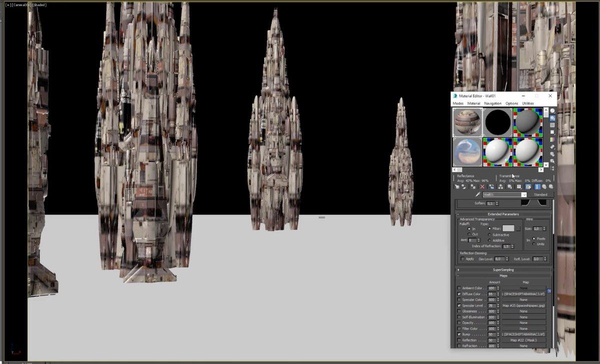The width and height of the screenshot is (600, 364).
Task: Select Units for wire size
Action: pyautogui.click(x=534, y=244)
